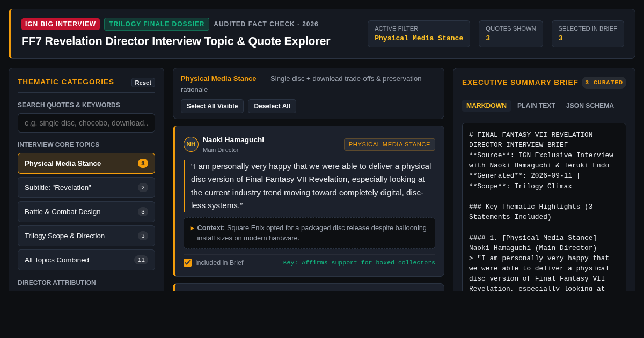Screen dimensions: 644x338
Task: Click the Thematic Categories heading
Action: (x=66, y=82)
